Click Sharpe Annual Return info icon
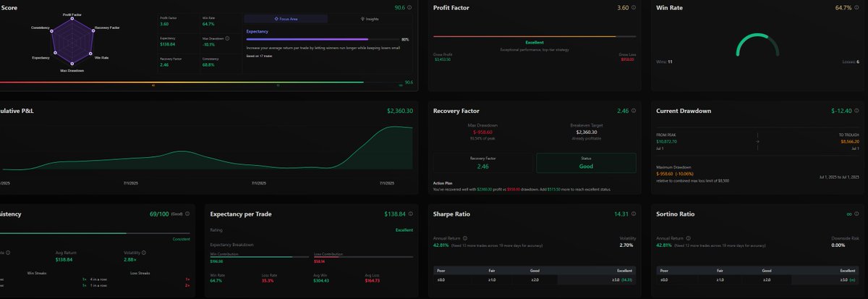This screenshot has width=868, height=299. tap(464, 237)
